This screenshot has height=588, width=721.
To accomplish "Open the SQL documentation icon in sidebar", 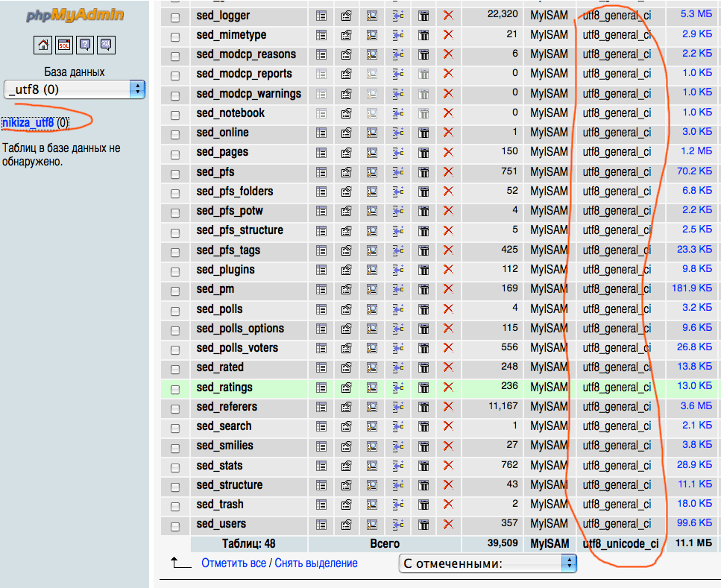I will (106, 45).
